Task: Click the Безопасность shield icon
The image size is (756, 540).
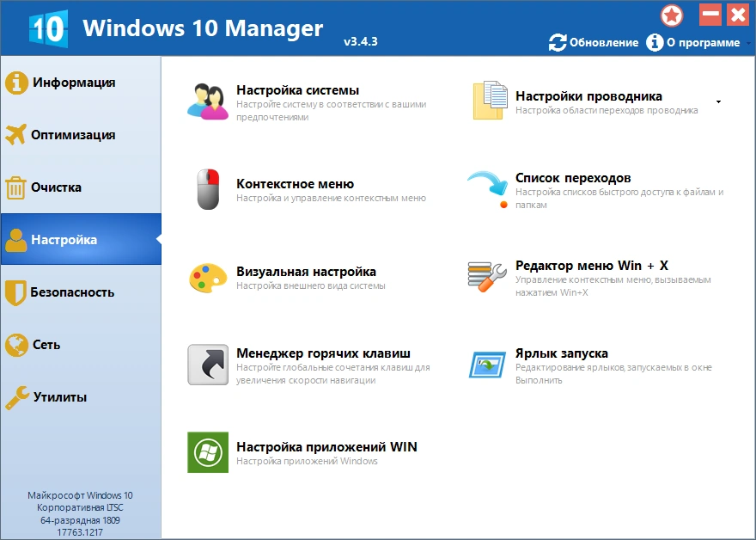Action: 15,292
